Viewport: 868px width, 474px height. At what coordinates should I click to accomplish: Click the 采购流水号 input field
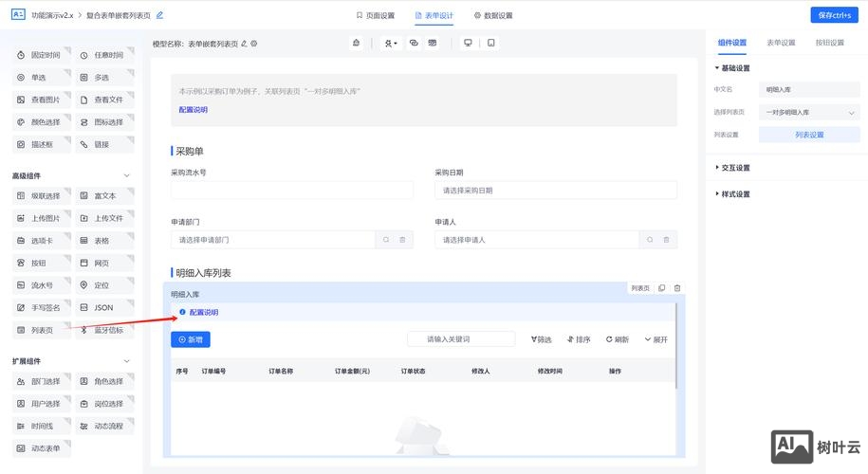click(292, 191)
